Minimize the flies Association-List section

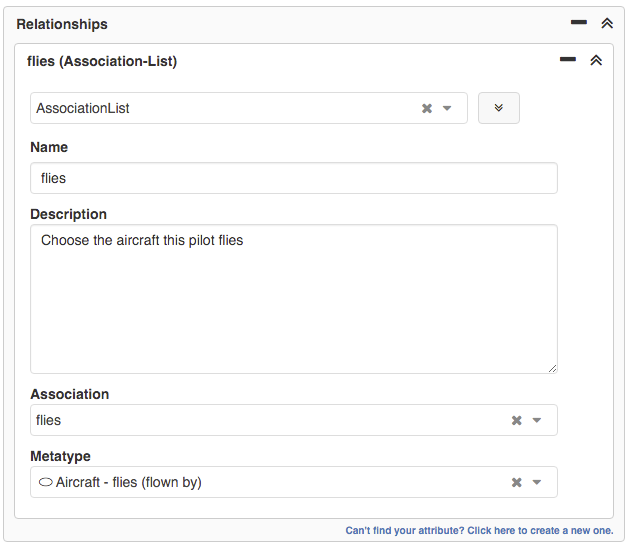(568, 60)
